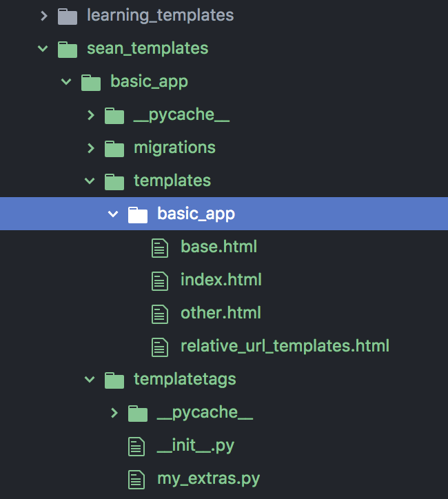This screenshot has width=448, height=499.
Task: Click the relative_url_templates.html file icon
Action: tap(160, 346)
